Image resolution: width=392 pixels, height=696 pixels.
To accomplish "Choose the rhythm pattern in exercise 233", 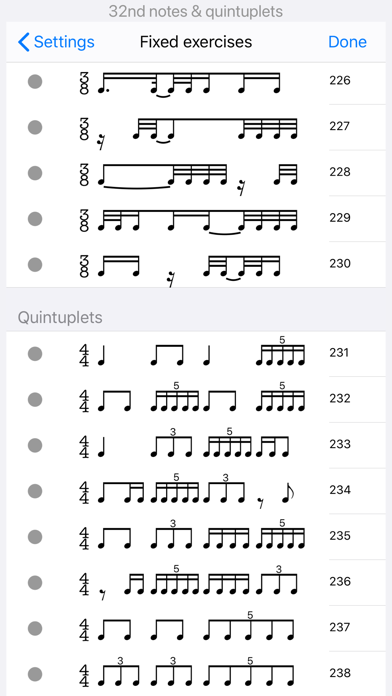I will [x=184, y=443].
